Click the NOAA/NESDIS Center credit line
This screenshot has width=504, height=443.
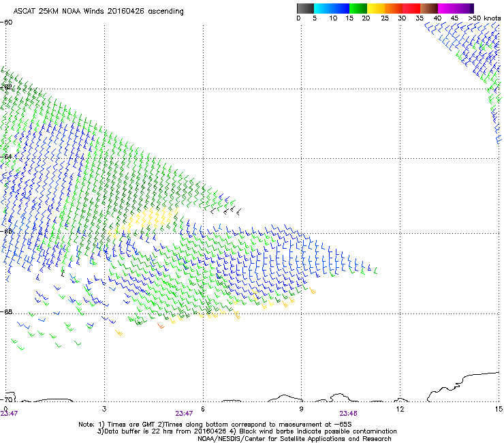(294, 439)
